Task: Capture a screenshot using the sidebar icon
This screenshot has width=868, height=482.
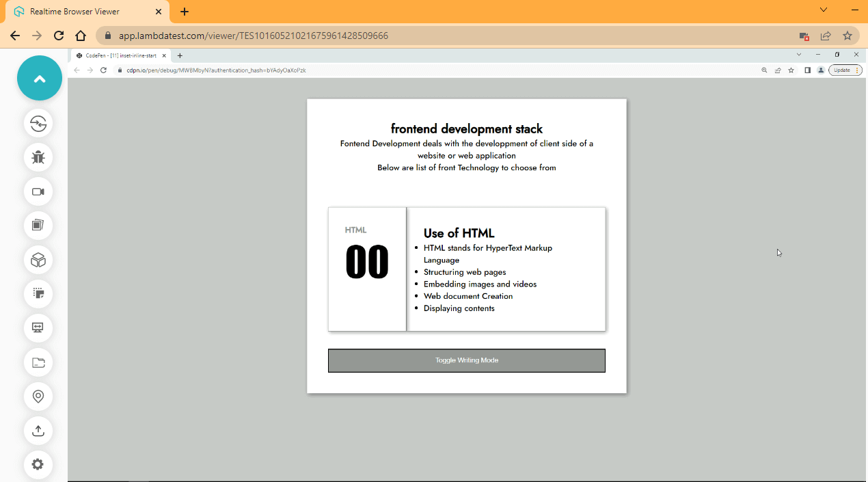Action: [x=38, y=226]
